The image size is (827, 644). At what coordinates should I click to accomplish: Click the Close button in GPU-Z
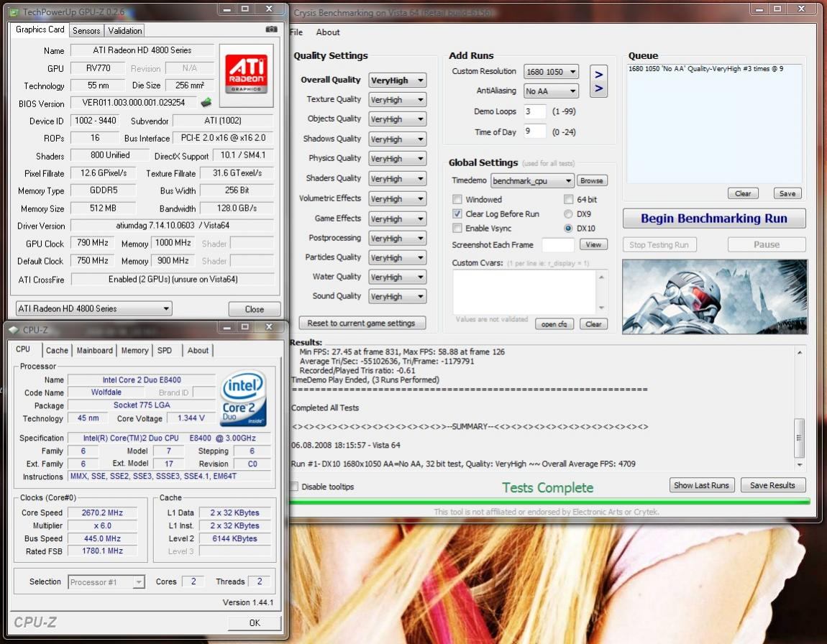click(x=255, y=309)
